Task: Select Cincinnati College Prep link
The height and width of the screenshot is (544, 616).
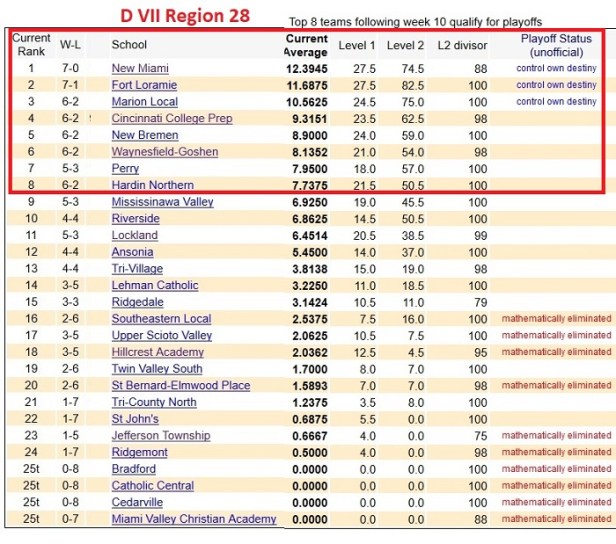Action: click(171, 118)
